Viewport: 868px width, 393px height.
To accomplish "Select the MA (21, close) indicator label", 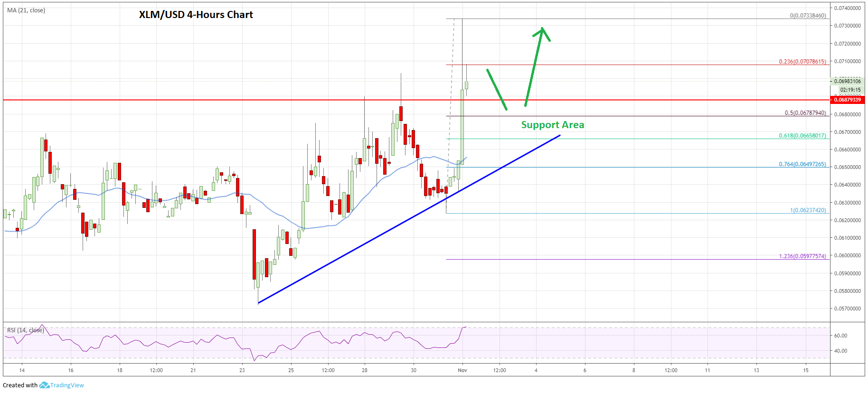I will (26, 10).
